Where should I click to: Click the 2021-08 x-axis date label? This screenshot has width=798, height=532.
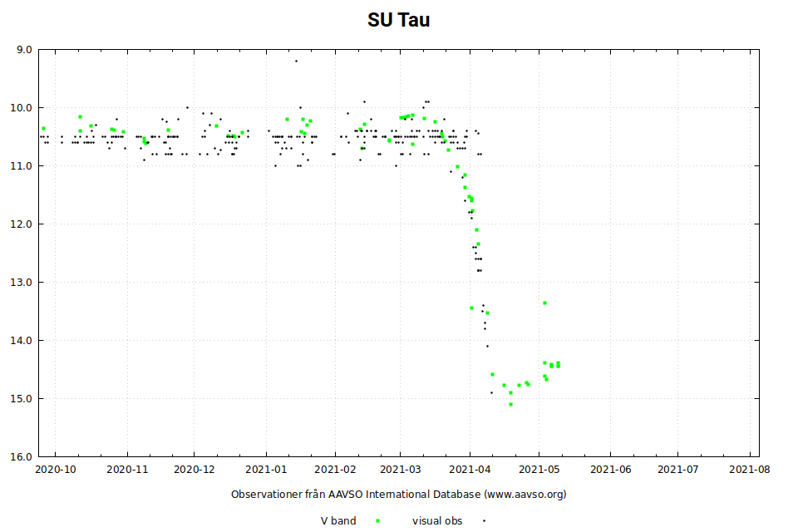pos(749,470)
